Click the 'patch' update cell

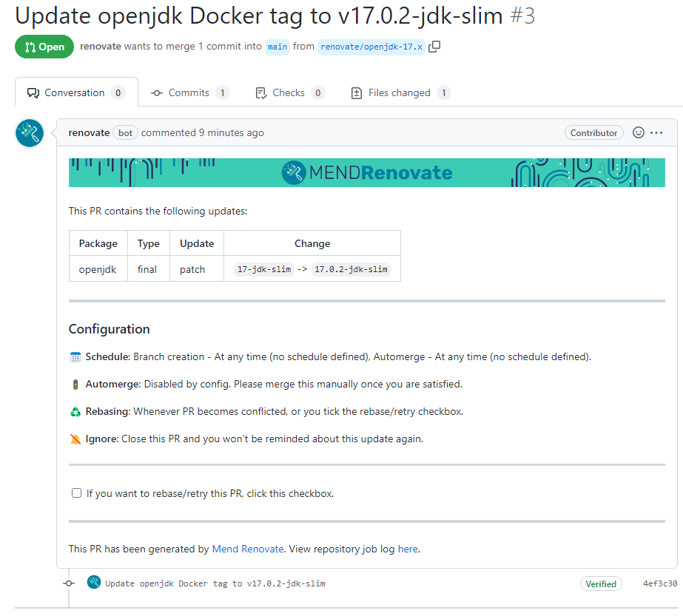tap(197, 269)
